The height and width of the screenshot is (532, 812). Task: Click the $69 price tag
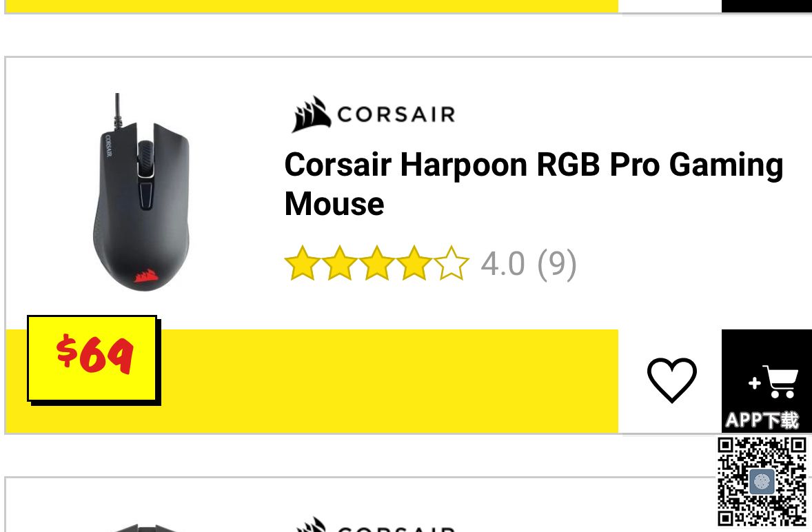(x=93, y=359)
